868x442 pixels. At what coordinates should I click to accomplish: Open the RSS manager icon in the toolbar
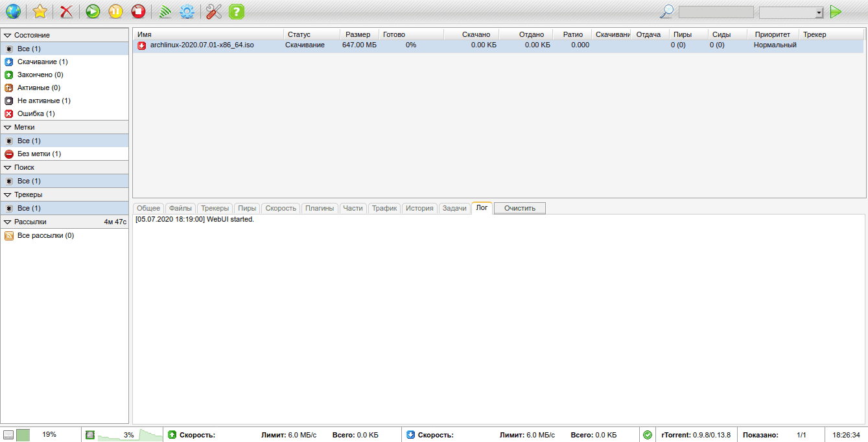click(x=165, y=11)
